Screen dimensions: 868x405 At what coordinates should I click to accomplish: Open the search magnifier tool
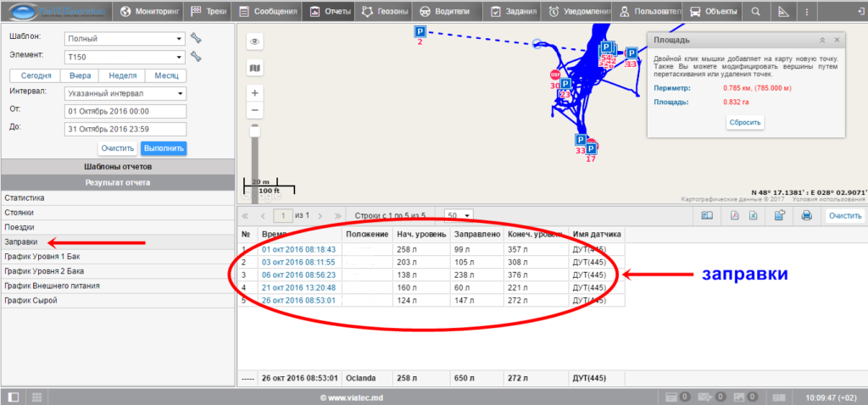(x=755, y=12)
